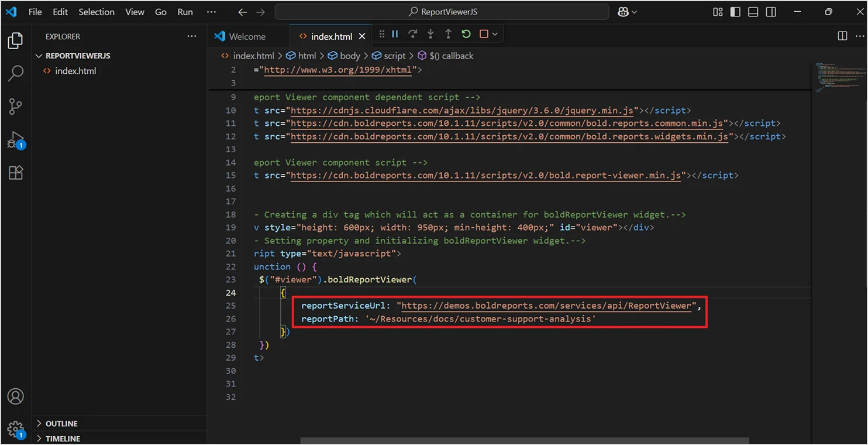868x445 pixels.
Task: Open the Run menu
Action: (185, 12)
